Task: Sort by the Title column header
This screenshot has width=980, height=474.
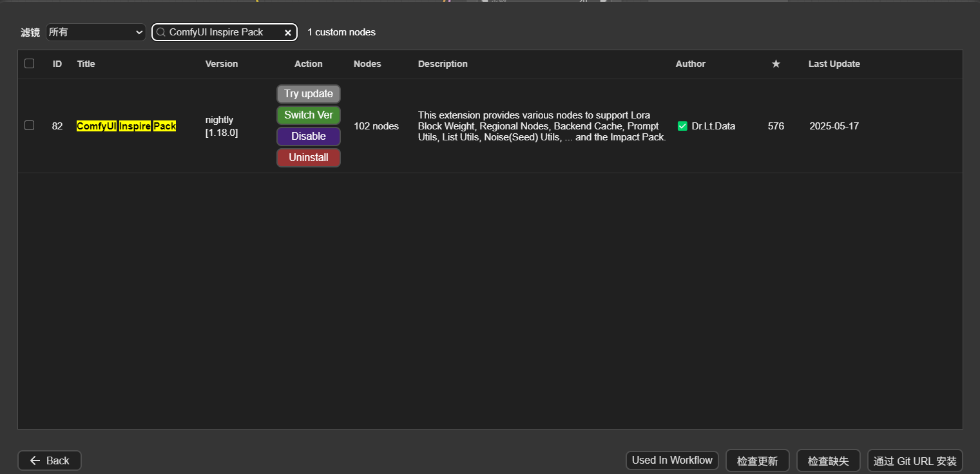Action: [86, 64]
